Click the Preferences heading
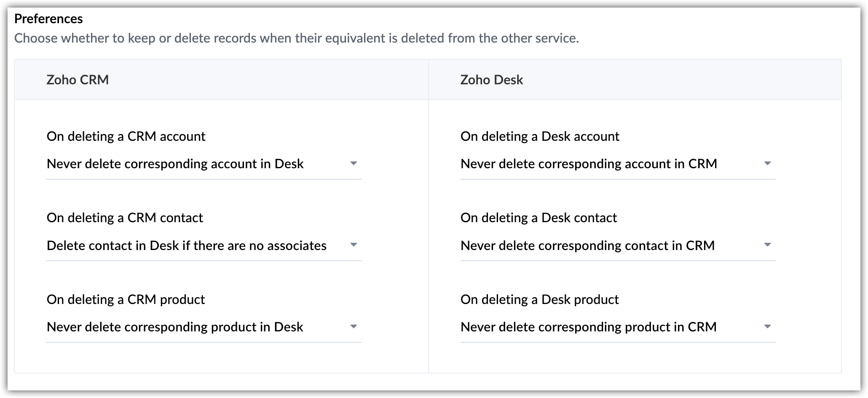This screenshot has width=868, height=398. (48, 19)
